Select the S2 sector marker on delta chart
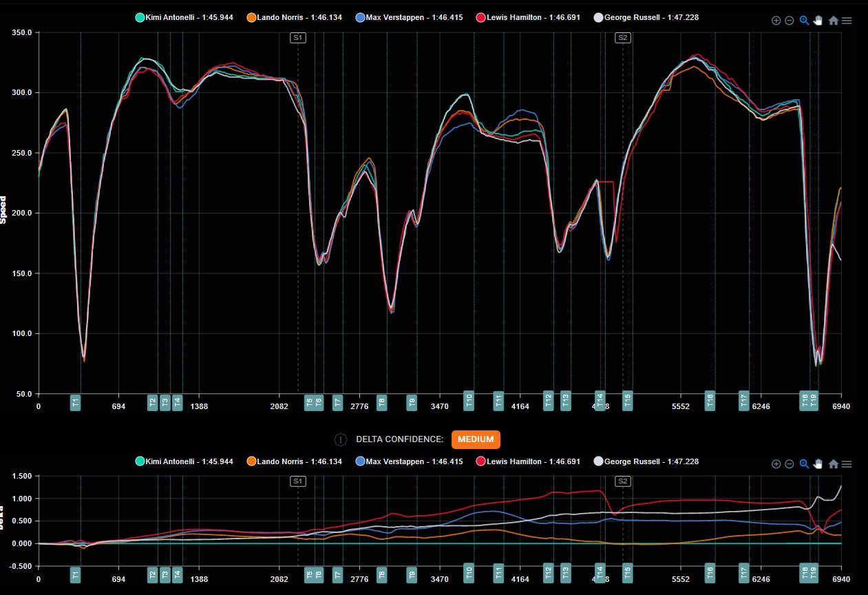868x595 pixels. (x=623, y=481)
